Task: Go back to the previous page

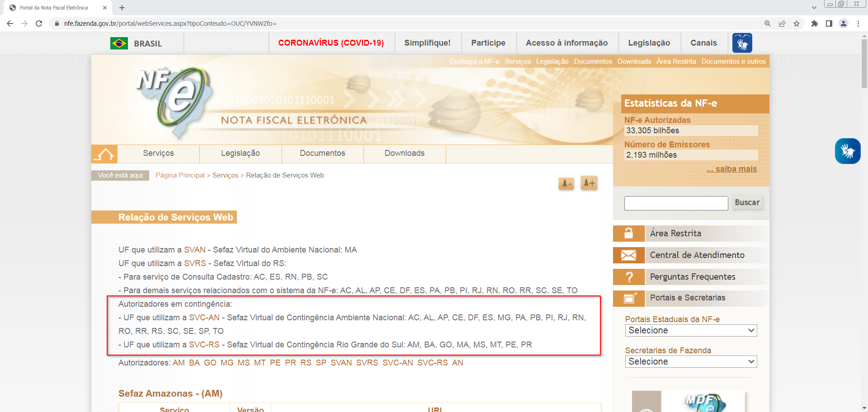Action: 10,23
